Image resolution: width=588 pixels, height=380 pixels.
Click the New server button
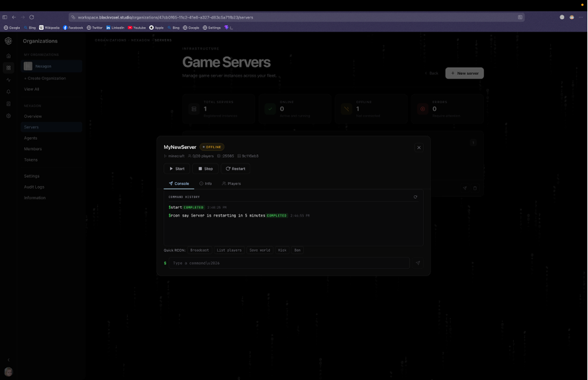(465, 73)
